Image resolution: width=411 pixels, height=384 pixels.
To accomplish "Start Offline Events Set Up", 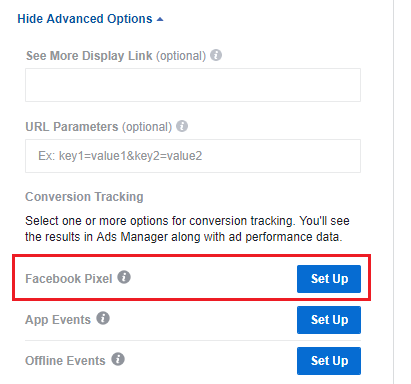I will [x=329, y=361].
